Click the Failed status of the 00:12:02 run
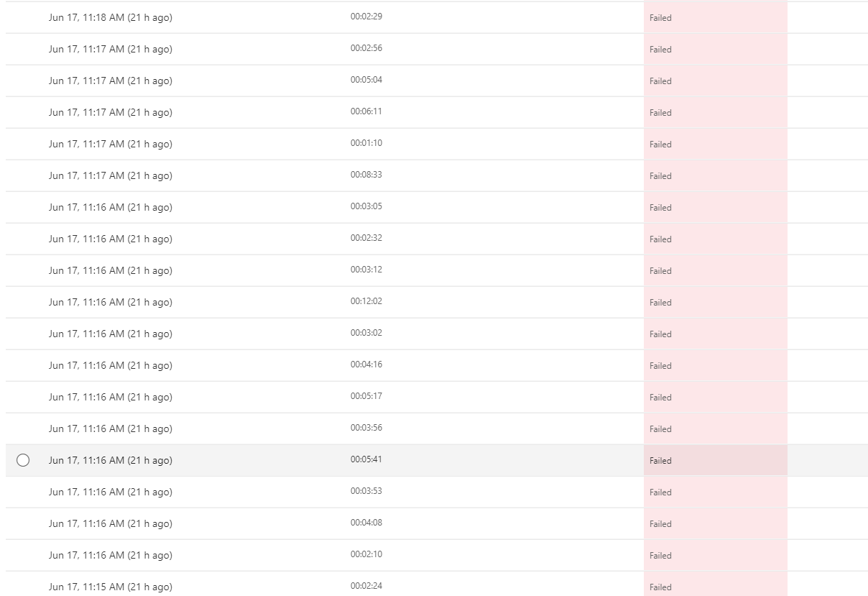The width and height of the screenshot is (868, 596). click(x=660, y=302)
